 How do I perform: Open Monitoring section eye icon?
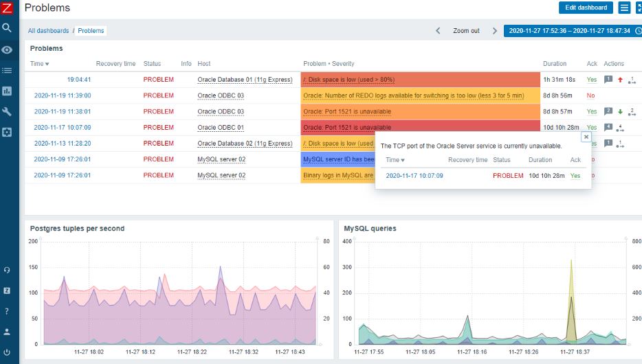click(7, 50)
